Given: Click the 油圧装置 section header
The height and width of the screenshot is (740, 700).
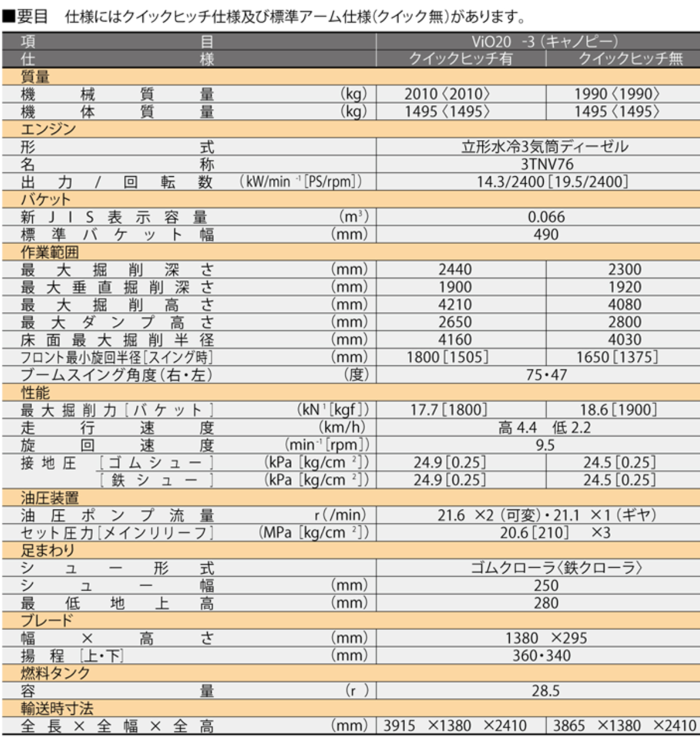Looking at the screenshot, I should pyautogui.click(x=49, y=498).
